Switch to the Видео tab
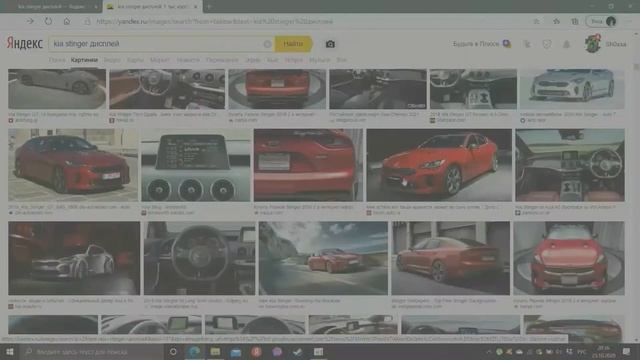The height and width of the screenshot is (360, 640). (112, 60)
